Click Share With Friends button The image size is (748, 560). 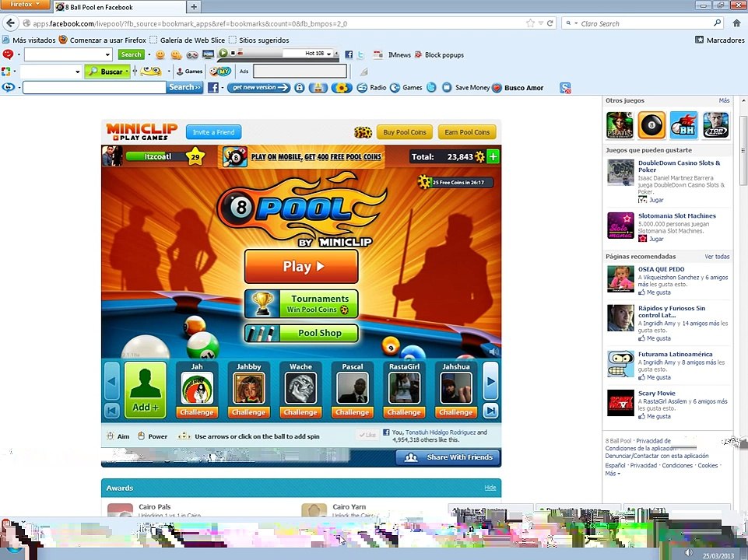(x=448, y=457)
